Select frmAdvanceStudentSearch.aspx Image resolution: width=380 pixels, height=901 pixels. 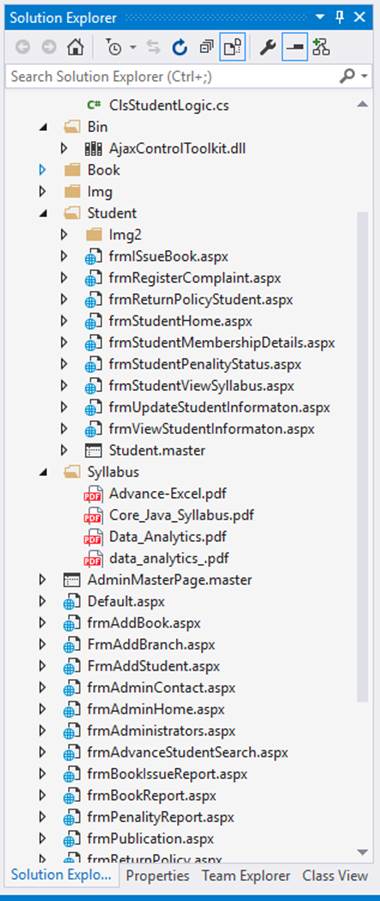pos(187,752)
